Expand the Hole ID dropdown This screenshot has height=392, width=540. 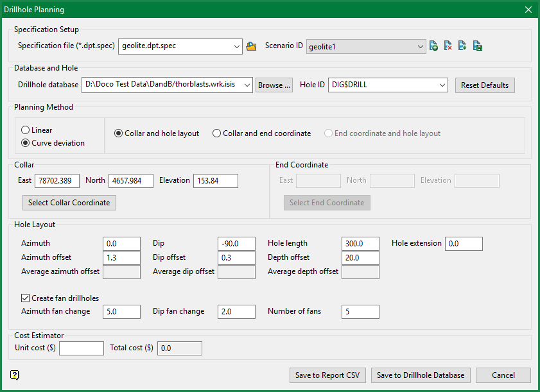coord(441,85)
